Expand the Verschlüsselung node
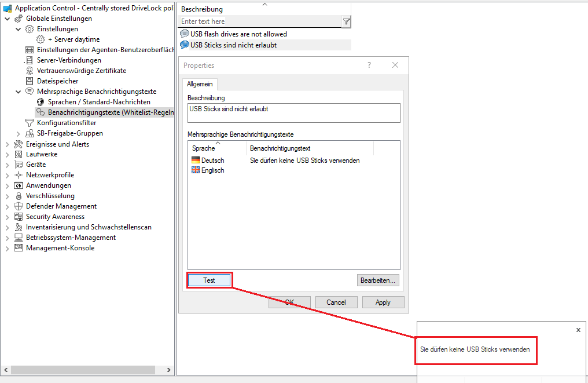Screen dimensions: 588x383 coord(7,196)
